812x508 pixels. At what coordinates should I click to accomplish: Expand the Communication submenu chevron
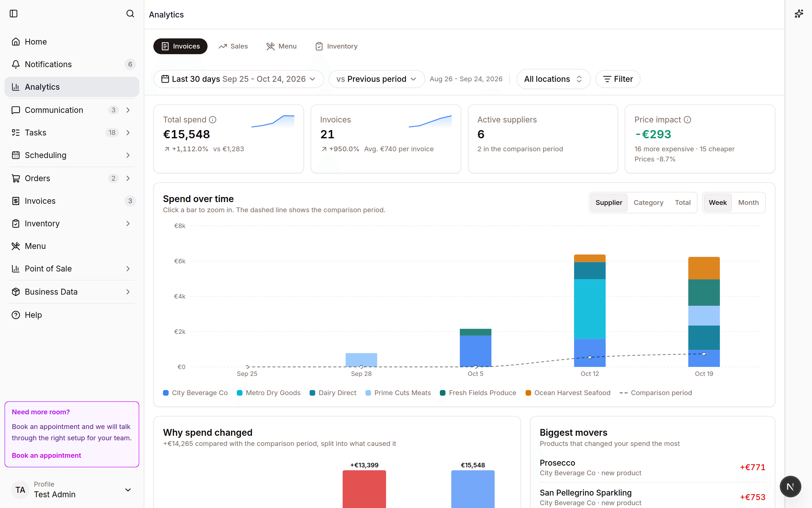[x=128, y=110]
